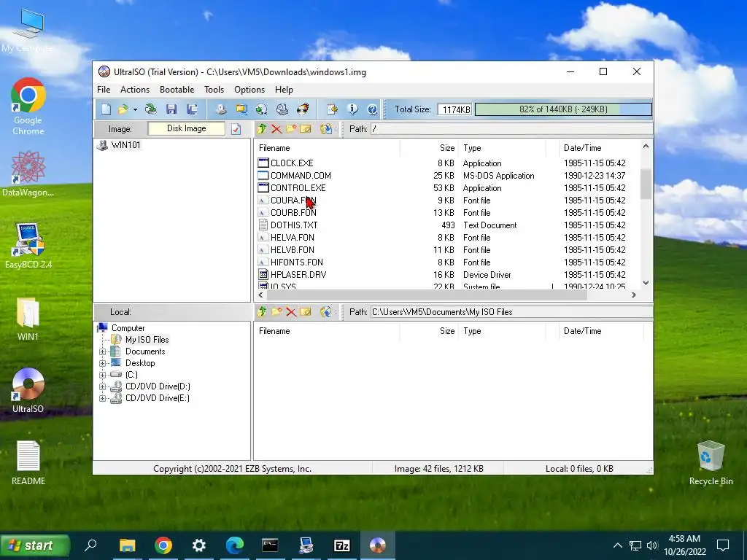
Task: Expand the Documents tree node
Action: click(102, 352)
